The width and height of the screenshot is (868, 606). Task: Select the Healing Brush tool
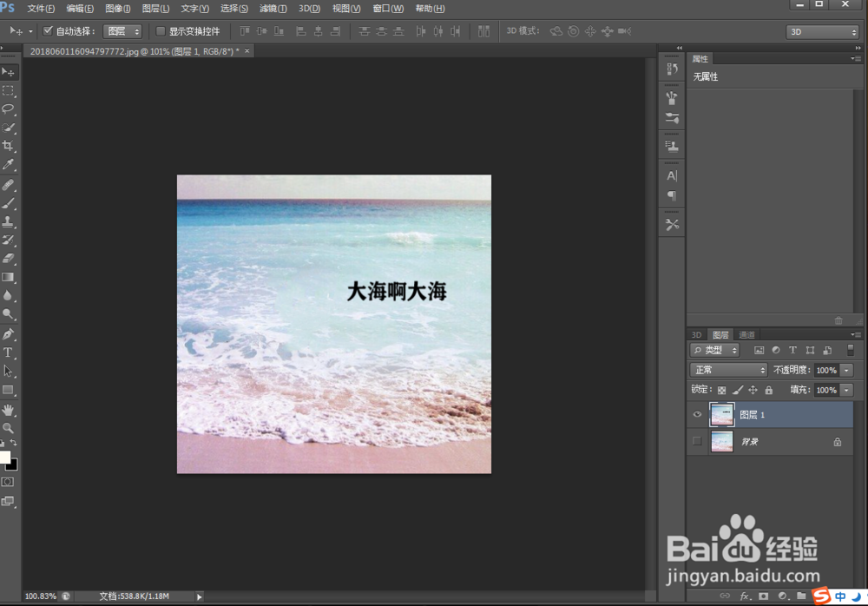9,185
